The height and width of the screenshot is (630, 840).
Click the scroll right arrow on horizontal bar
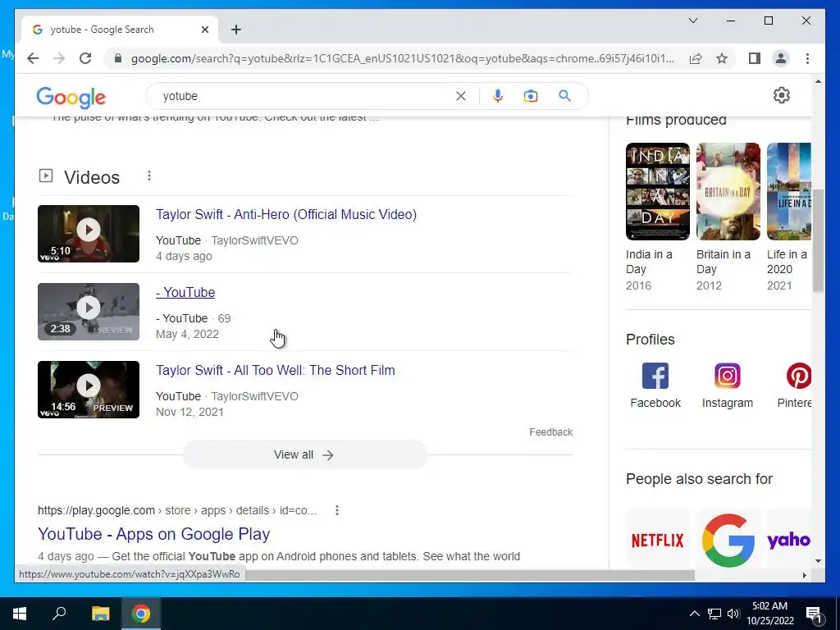(804, 575)
